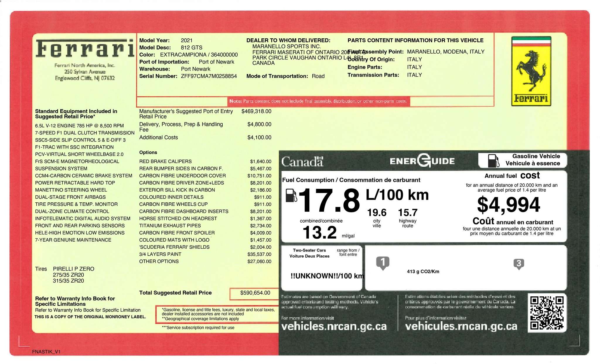Click the 6.5L V-12 ENGINE equipment line
This screenshot has width=600, height=364.
(x=79, y=126)
